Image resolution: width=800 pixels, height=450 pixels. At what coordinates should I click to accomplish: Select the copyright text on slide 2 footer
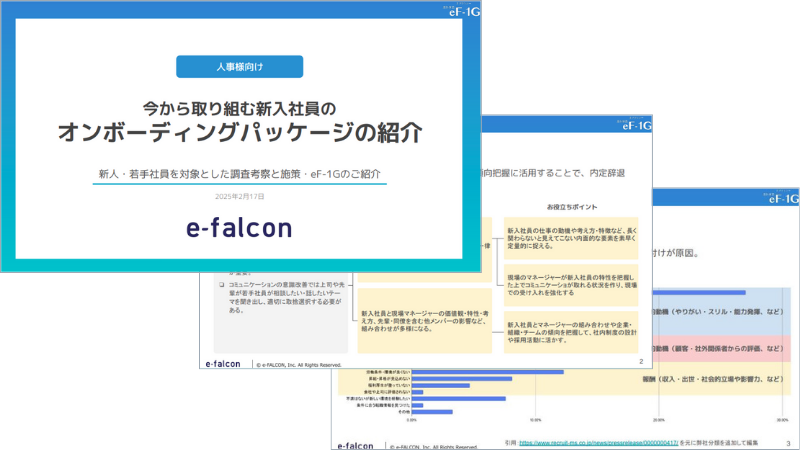298,365
